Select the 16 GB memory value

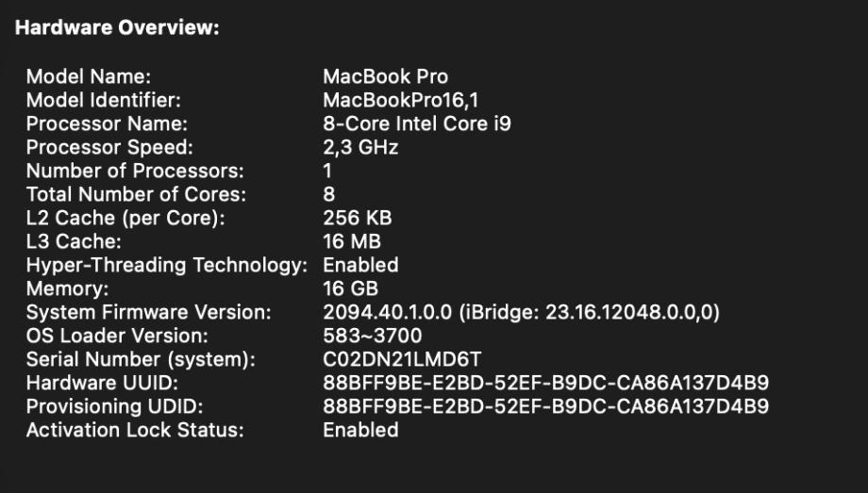(x=350, y=288)
